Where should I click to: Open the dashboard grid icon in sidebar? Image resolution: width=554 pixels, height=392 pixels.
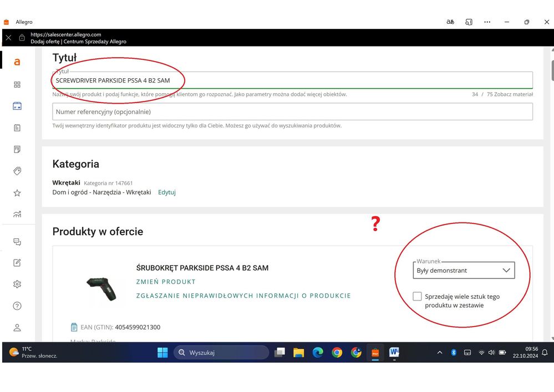[17, 84]
